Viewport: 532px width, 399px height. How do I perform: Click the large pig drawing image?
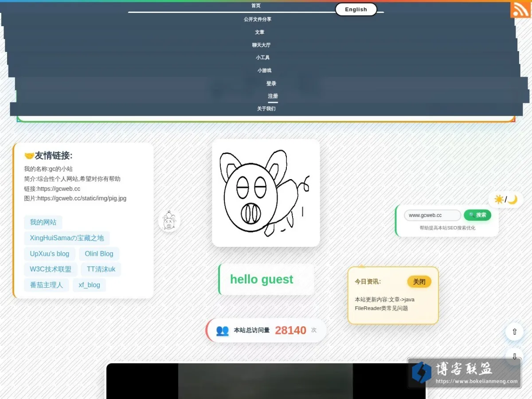(x=266, y=193)
